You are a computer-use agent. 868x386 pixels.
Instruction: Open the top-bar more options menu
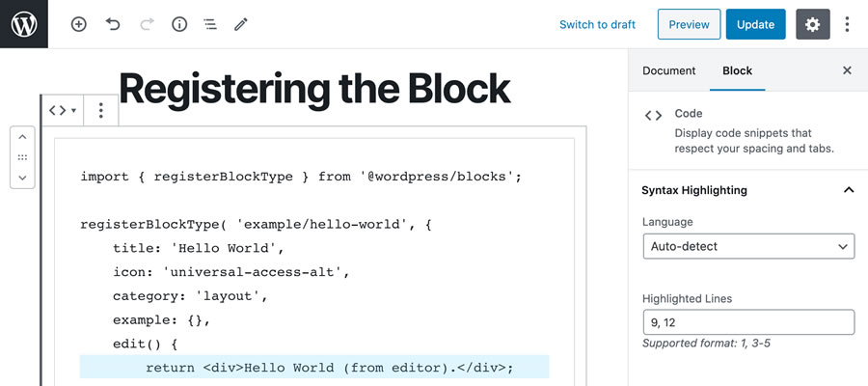[847, 24]
